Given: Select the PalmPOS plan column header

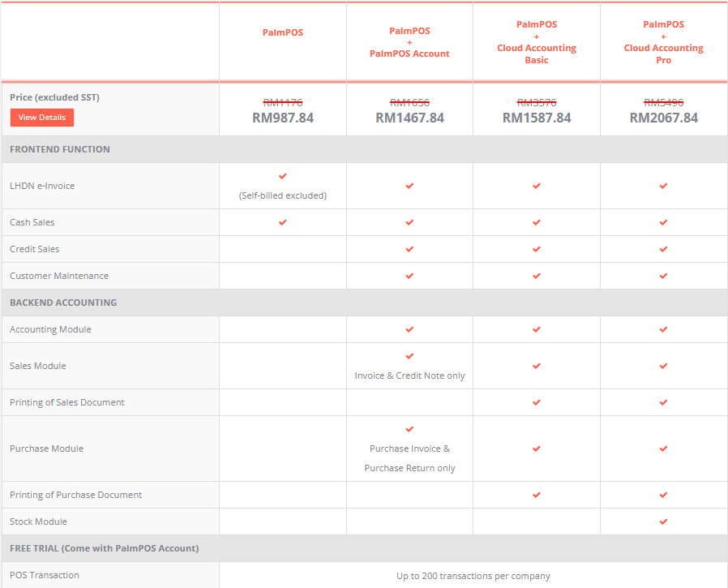Looking at the screenshot, I should tap(282, 33).
